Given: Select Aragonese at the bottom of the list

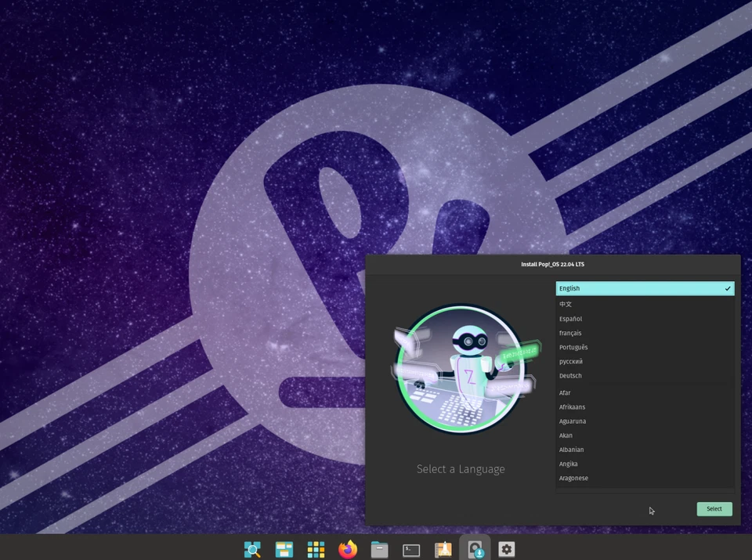Looking at the screenshot, I should click(573, 478).
